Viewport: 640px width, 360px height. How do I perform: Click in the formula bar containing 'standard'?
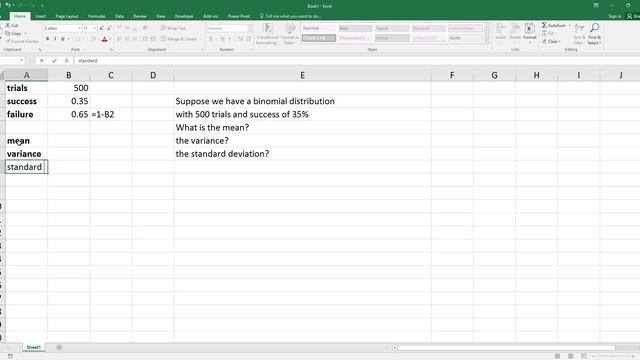coord(357,60)
